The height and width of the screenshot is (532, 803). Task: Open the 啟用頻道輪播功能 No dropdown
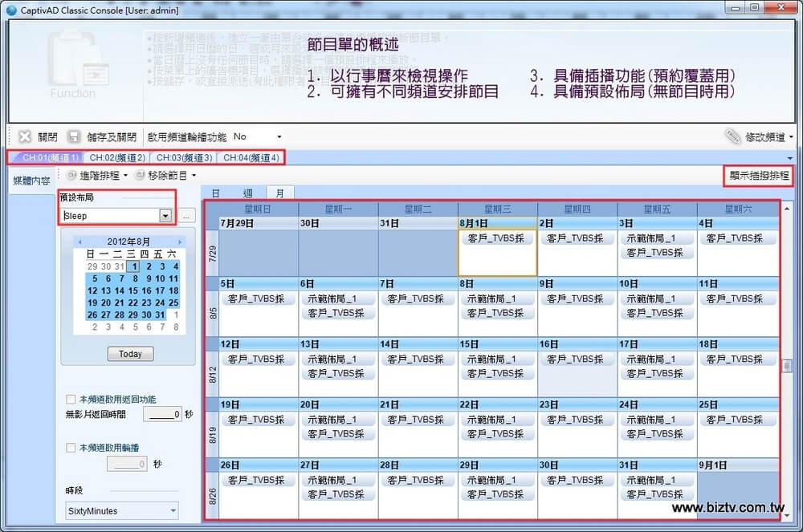pyautogui.click(x=279, y=137)
